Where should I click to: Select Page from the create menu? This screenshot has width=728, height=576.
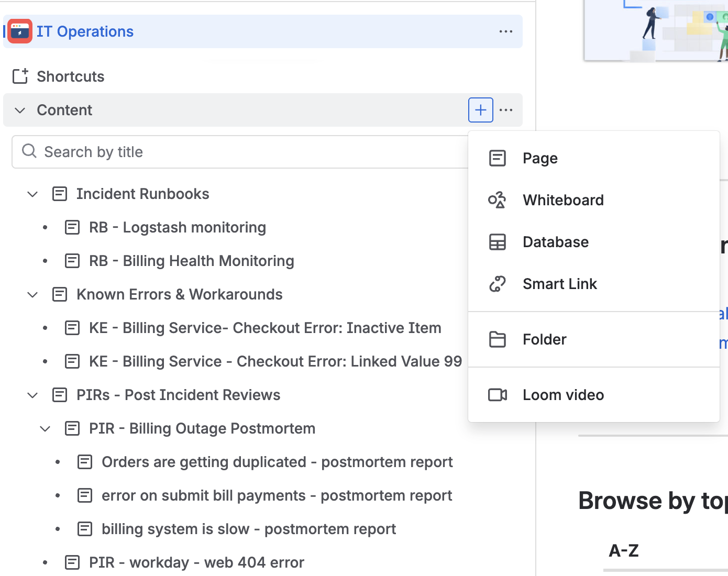pos(540,158)
